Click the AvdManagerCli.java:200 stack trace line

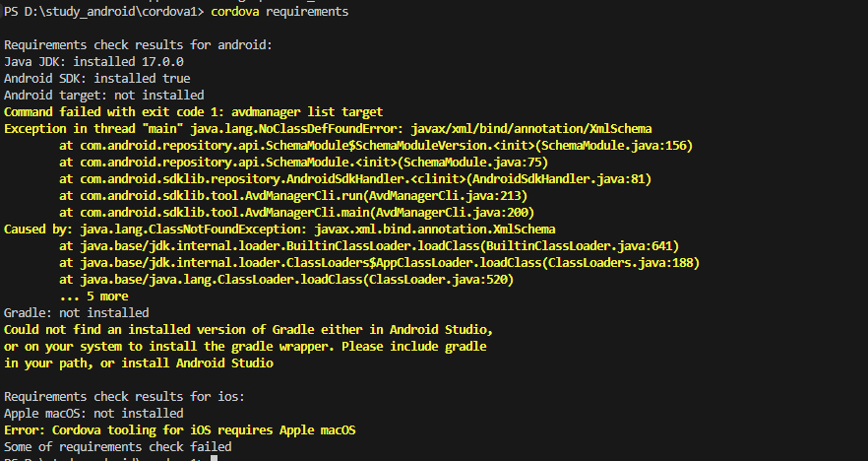[x=297, y=212]
